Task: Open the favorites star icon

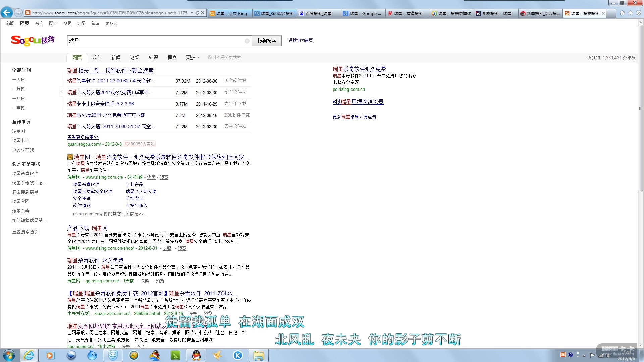Action: 630,13
